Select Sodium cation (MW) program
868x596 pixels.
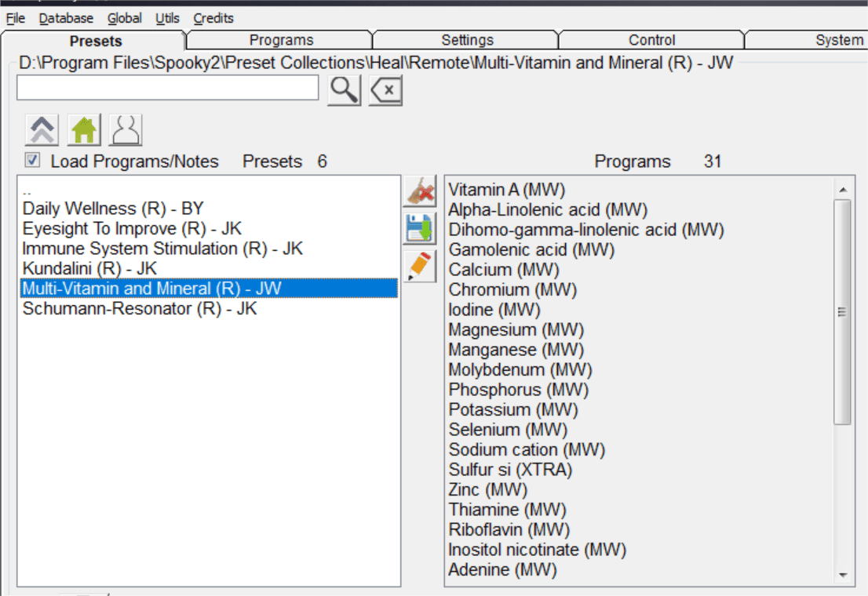(x=640, y=449)
